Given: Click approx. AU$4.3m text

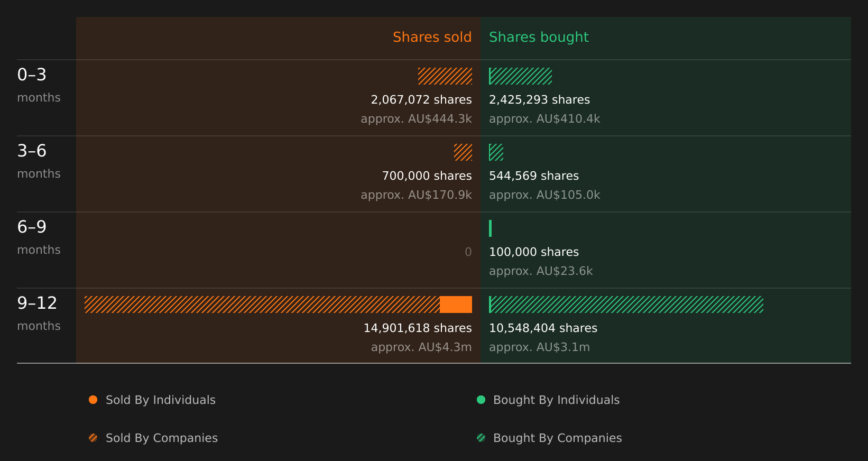Looking at the screenshot, I should coord(421,347).
